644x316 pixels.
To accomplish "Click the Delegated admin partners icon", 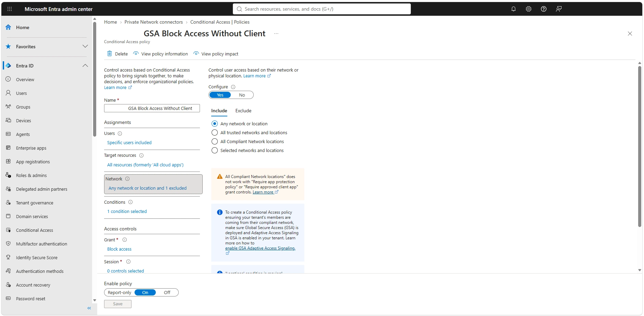I will 8,189.
